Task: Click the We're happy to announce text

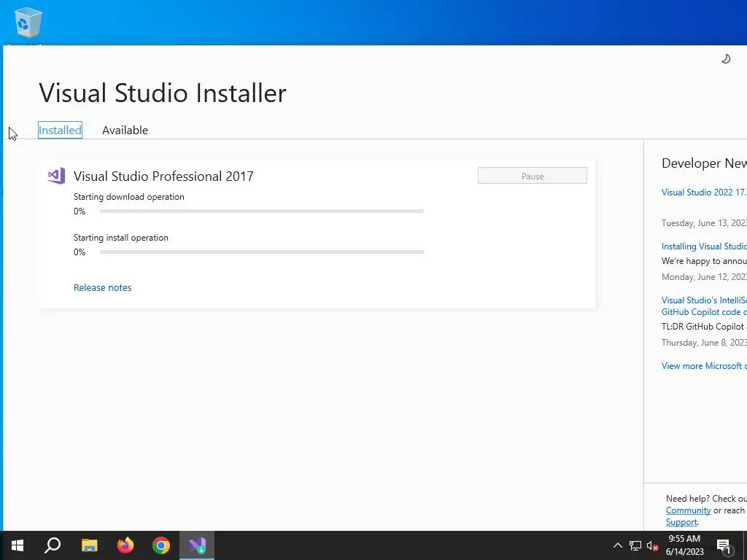Action: point(704,261)
